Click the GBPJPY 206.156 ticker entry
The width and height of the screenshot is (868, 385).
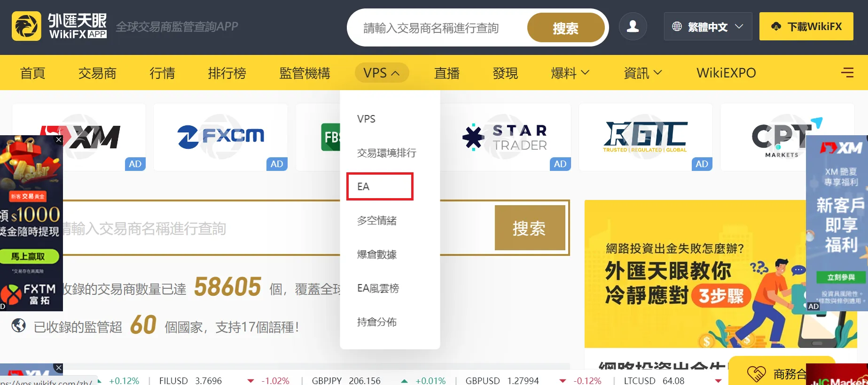click(346, 381)
